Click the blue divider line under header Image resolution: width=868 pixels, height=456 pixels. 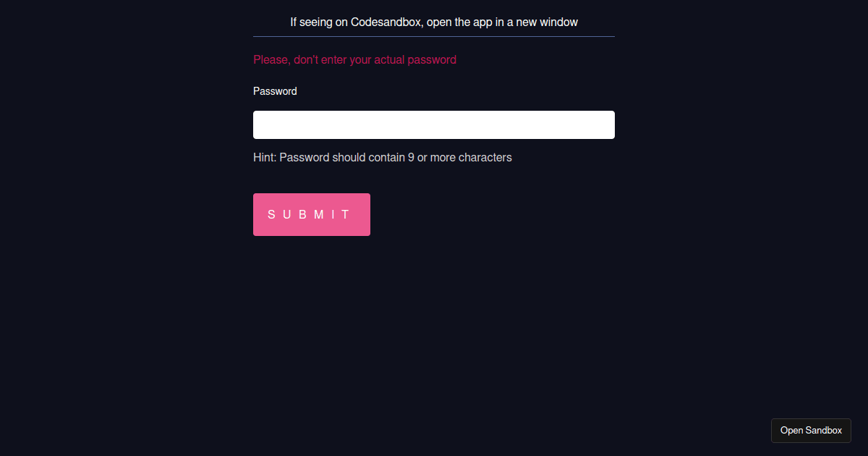(434, 36)
